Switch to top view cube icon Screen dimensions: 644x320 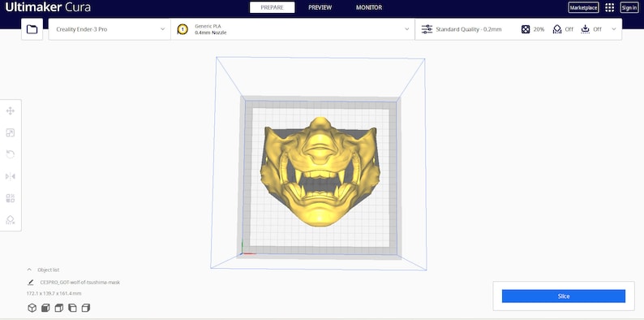[x=58, y=308]
